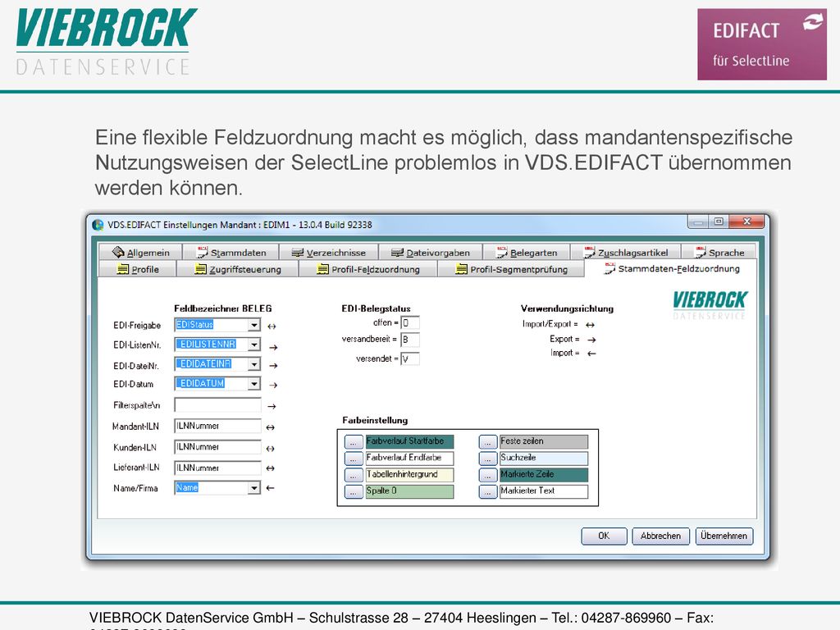Toggle direction arrow next to Name/Firma

click(x=270, y=488)
